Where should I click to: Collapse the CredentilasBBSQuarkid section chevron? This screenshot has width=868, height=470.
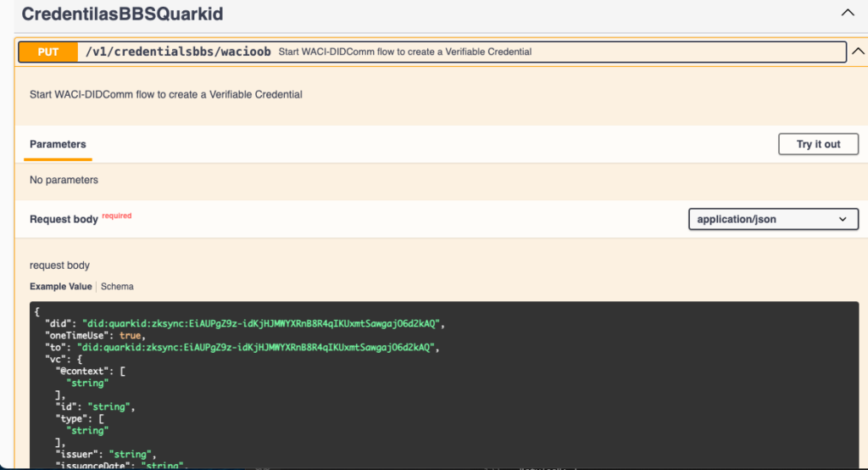847,14
